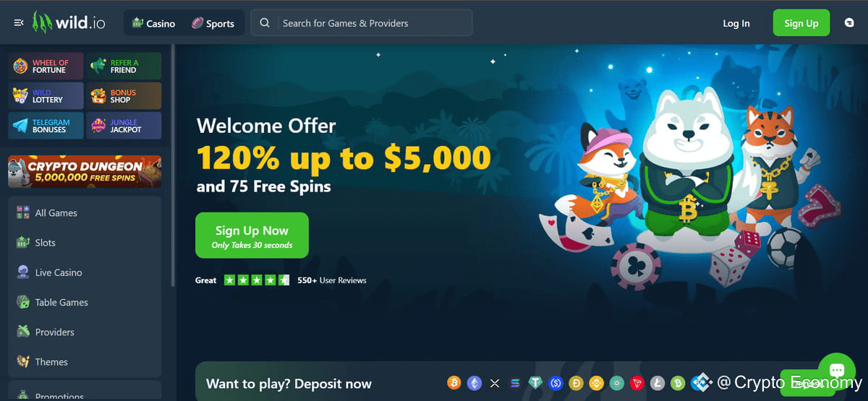This screenshot has height=401, width=868.
Task: Collapse the sidebar with the hamburger icon
Action: [20, 23]
